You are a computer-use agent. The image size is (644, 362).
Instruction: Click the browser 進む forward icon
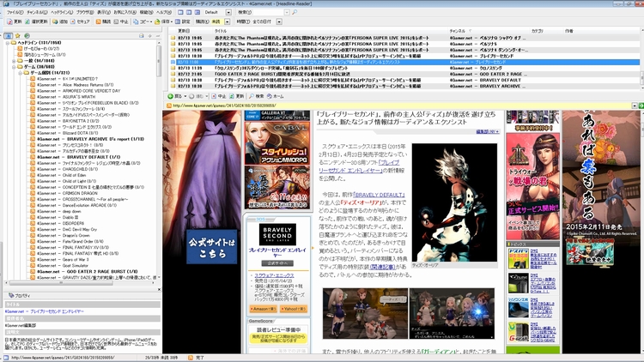click(191, 96)
